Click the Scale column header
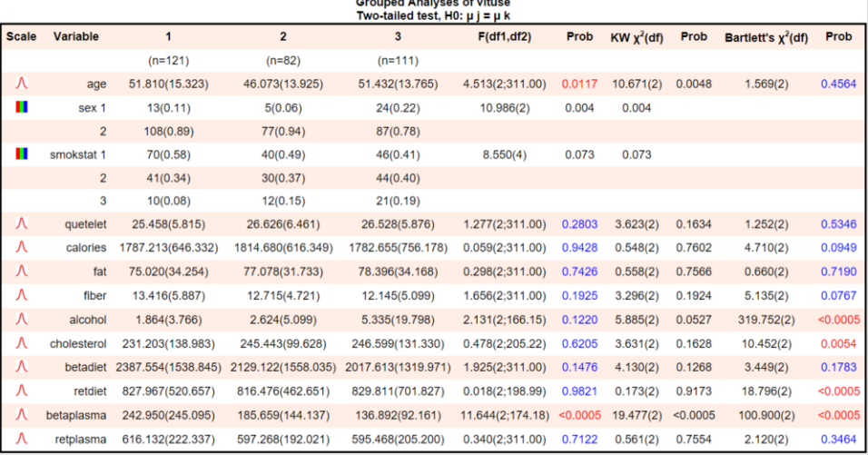Viewport: 868px width, 455px height. click(x=22, y=37)
